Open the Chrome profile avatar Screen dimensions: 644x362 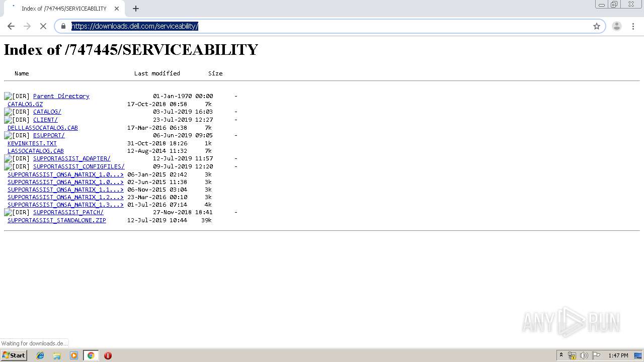(x=617, y=26)
